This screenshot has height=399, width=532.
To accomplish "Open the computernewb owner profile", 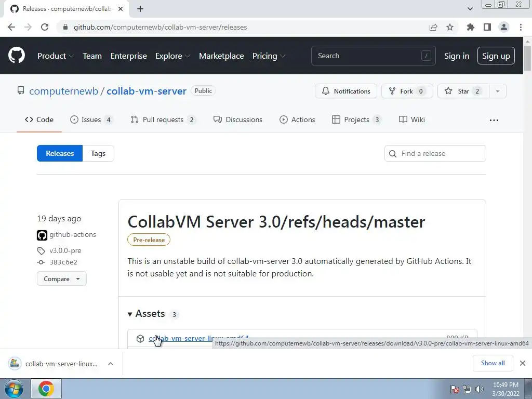I will click(63, 91).
